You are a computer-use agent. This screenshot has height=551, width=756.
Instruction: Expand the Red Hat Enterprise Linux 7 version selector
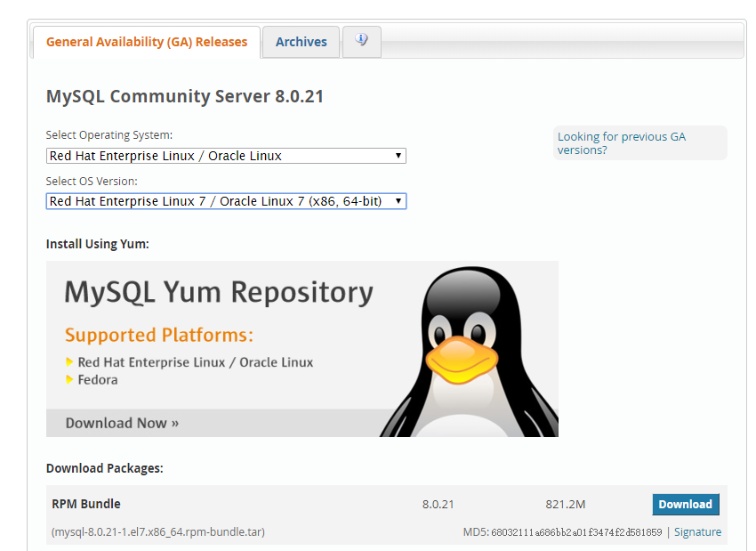226,201
